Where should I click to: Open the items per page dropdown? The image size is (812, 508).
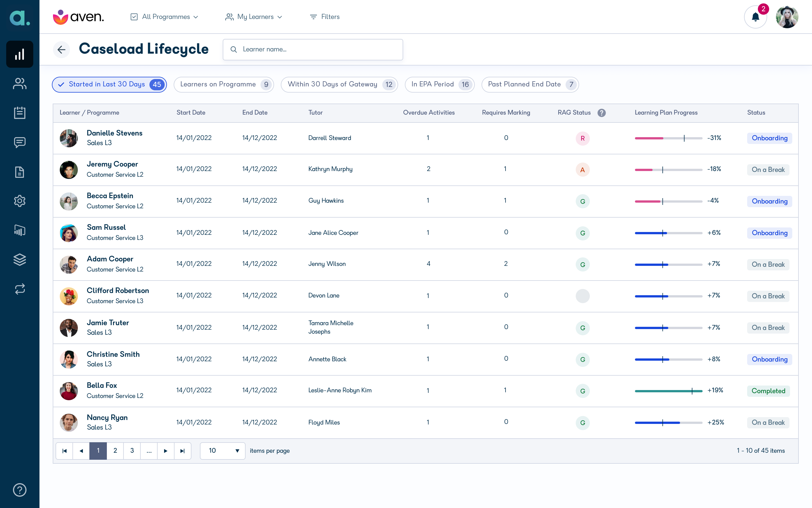[222, 450]
